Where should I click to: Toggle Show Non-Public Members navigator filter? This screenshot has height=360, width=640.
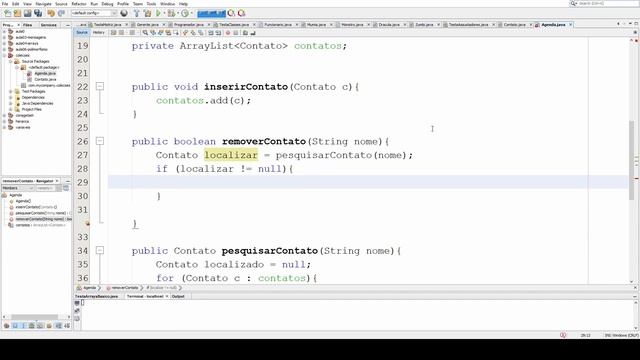pyautogui.click(x=31, y=326)
